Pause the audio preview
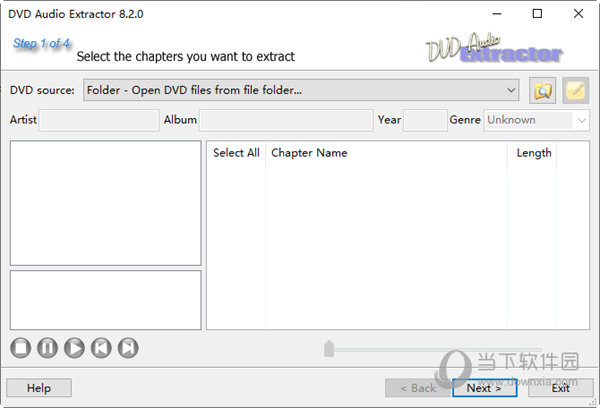 tap(47, 348)
